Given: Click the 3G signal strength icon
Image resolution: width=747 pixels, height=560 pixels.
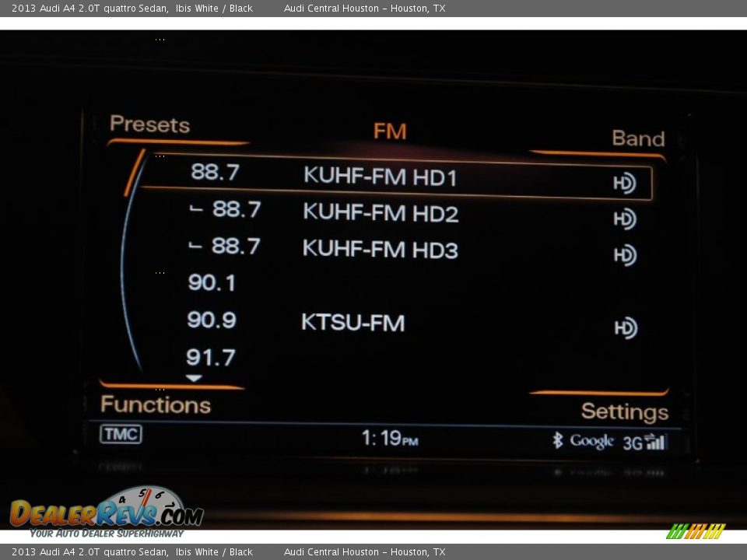Looking at the screenshot, I should (644, 442).
